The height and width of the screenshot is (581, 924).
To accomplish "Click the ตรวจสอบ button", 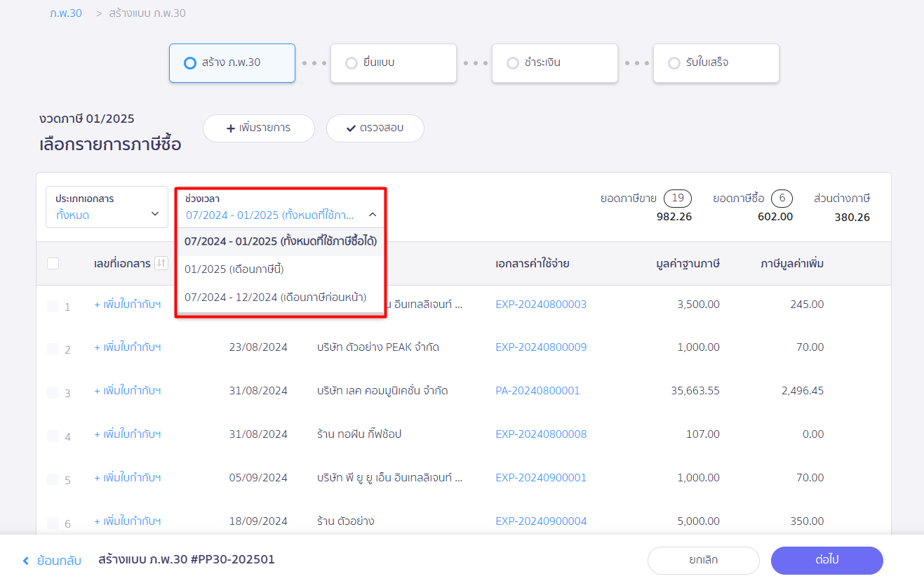I will [x=375, y=128].
